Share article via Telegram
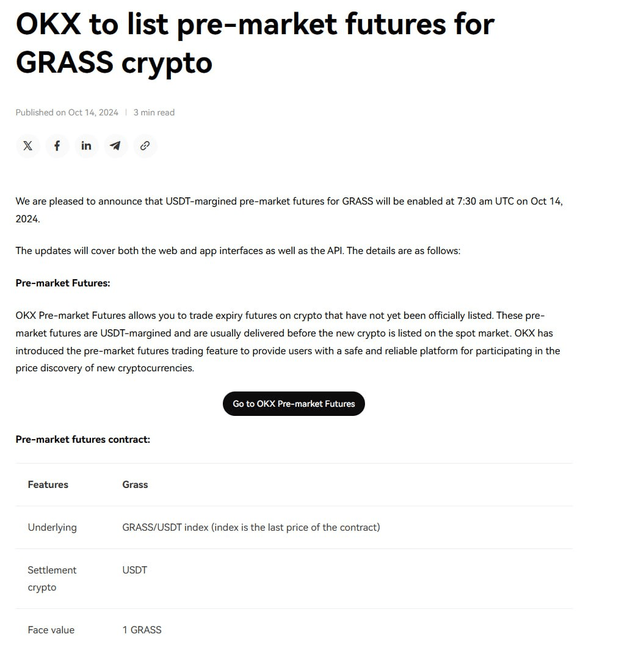The width and height of the screenshot is (644, 648). tap(115, 146)
